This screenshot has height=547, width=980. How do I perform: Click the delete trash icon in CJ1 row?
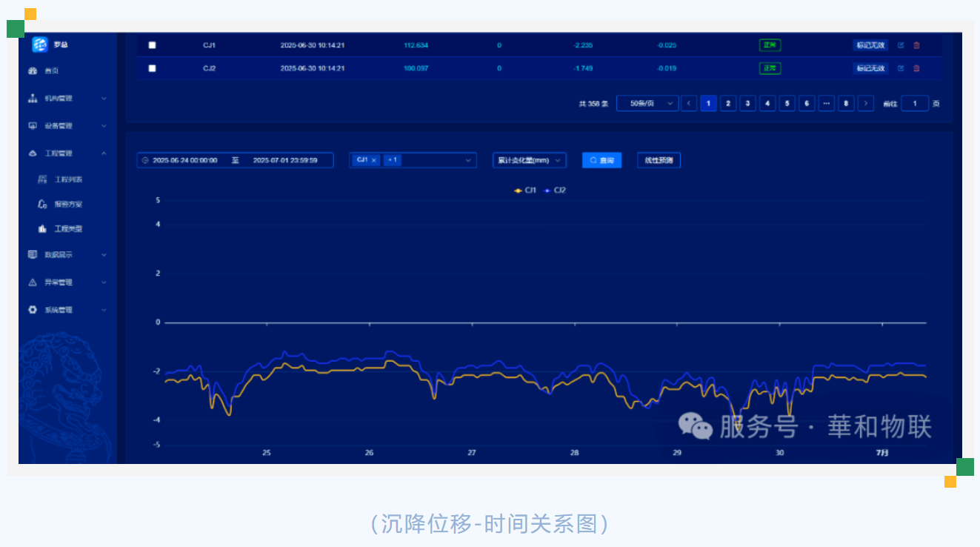[916, 45]
